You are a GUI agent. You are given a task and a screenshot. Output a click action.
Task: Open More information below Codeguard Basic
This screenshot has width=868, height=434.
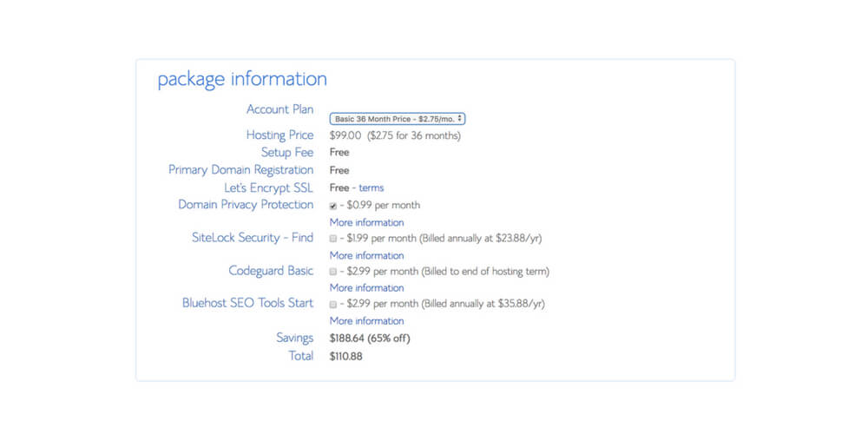pyautogui.click(x=366, y=287)
